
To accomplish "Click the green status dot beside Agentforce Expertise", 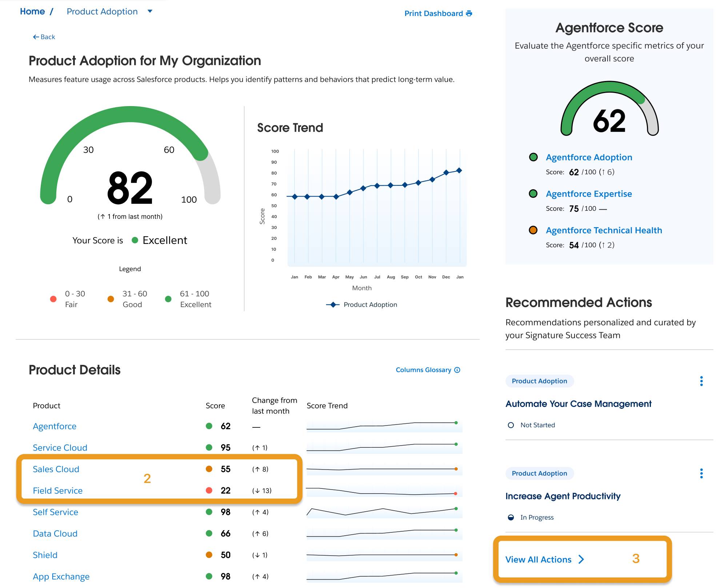I will [x=533, y=193].
